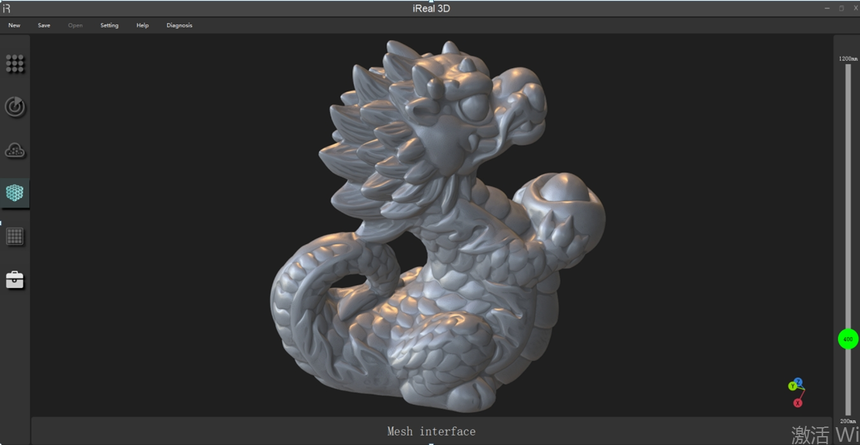This screenshot has width=860, height=445.
Task: Click the XYZ axis orientation gizmo
Action: 796,390
